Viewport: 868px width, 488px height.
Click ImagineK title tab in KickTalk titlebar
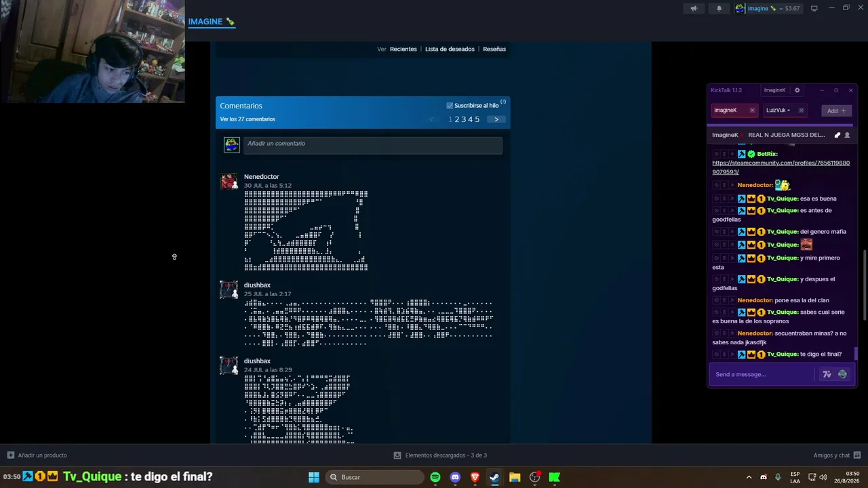[x=774, y=90]
